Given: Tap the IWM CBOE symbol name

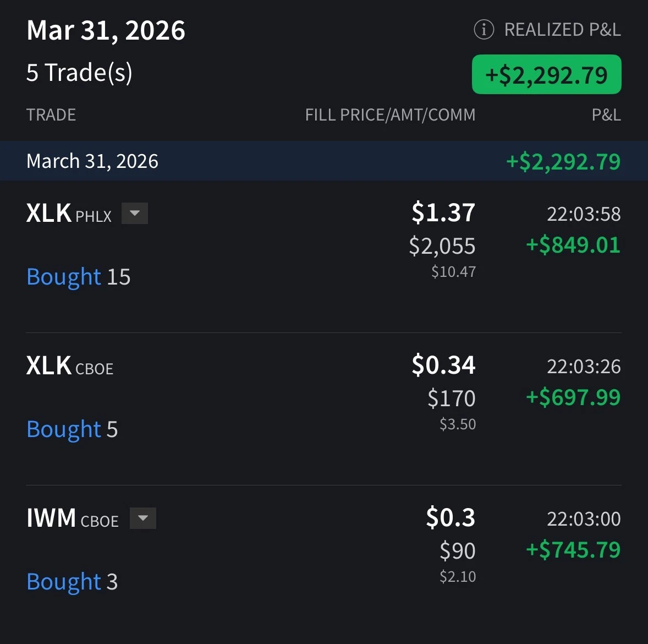Looking at the screenshot, I should 51,519.
